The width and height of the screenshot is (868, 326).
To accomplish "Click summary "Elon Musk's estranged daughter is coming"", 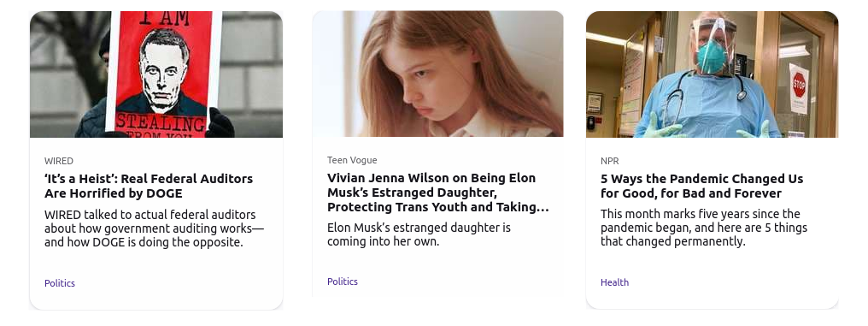I will click(419, 234).
